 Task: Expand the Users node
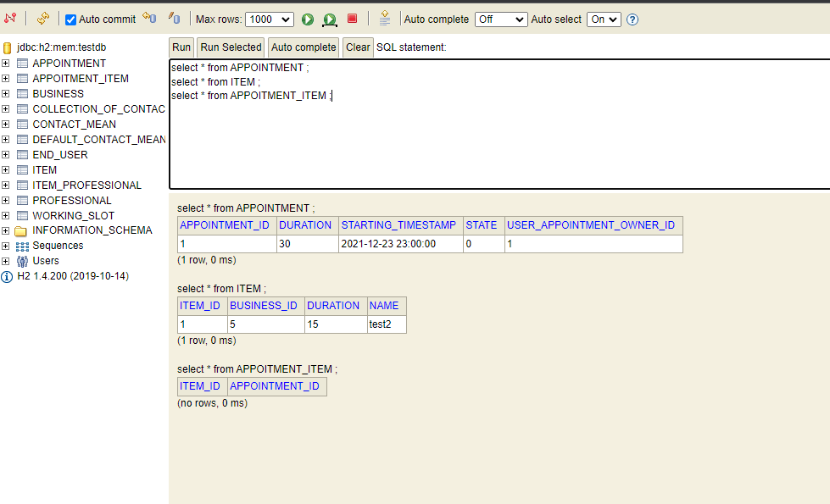coord(5,261)
